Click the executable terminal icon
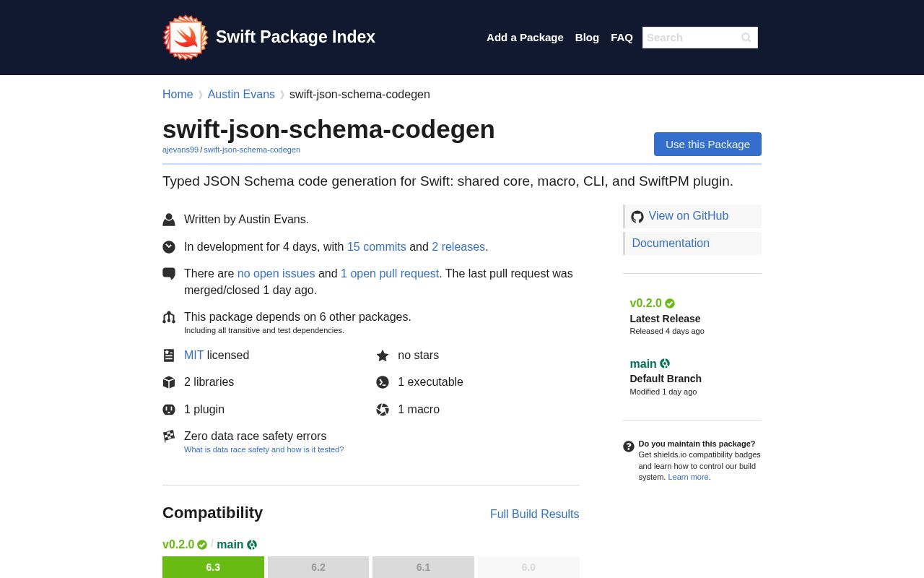924x578 pixels. click(383, 382)
